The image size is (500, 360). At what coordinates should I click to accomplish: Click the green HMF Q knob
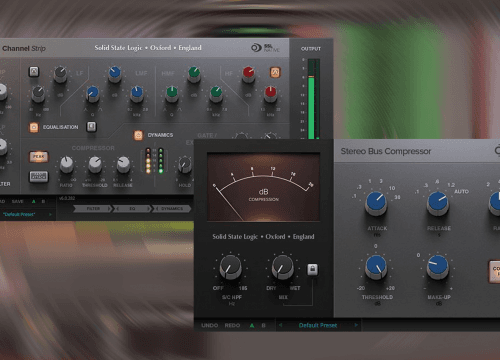(x=172, y=94)
